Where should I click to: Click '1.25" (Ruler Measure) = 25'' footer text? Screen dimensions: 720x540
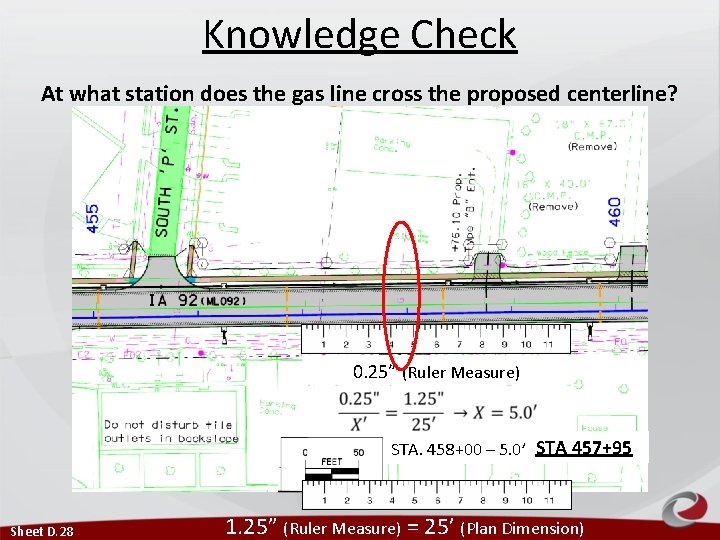405,527
